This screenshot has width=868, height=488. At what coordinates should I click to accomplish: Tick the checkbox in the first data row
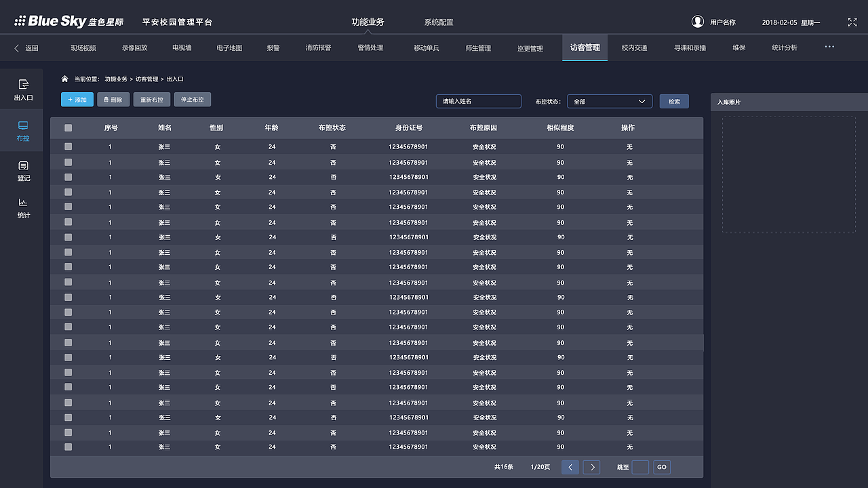(x=68, y=146)
